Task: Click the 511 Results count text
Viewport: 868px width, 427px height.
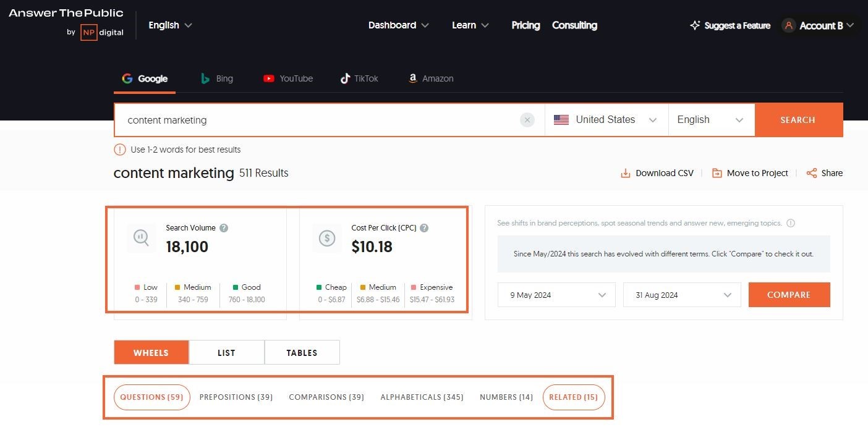Action: [x=264, y=173]
